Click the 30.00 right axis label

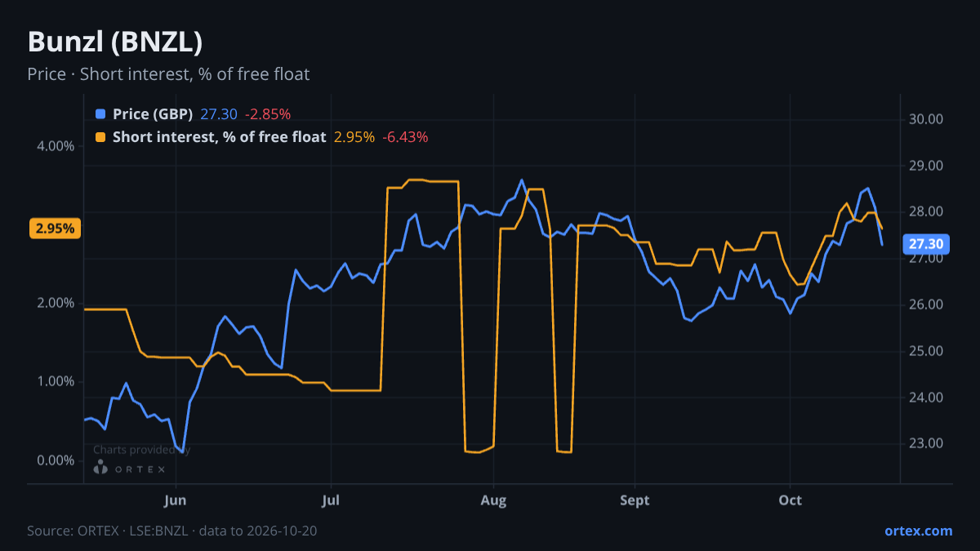point(926,119)
